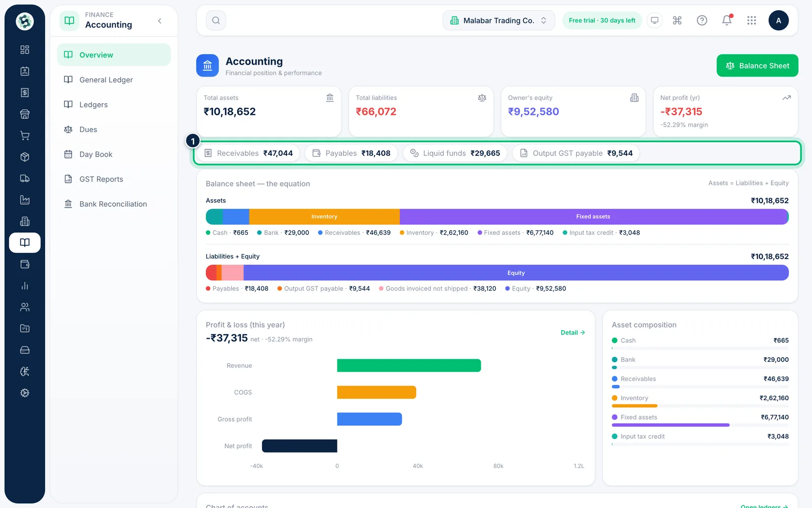
Task: Open Bank Reconciliation in the sidebar
Action: point(114,204)
